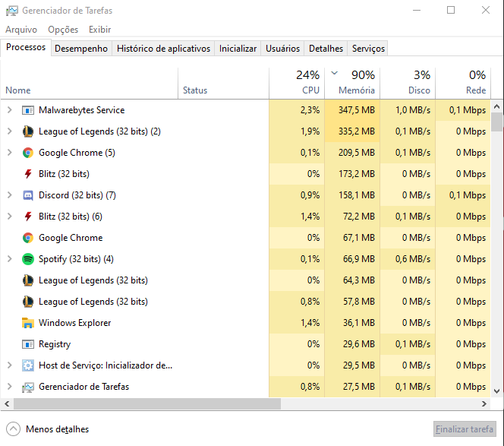
Task: Open the Exibir menu
Action: point(99,30)
